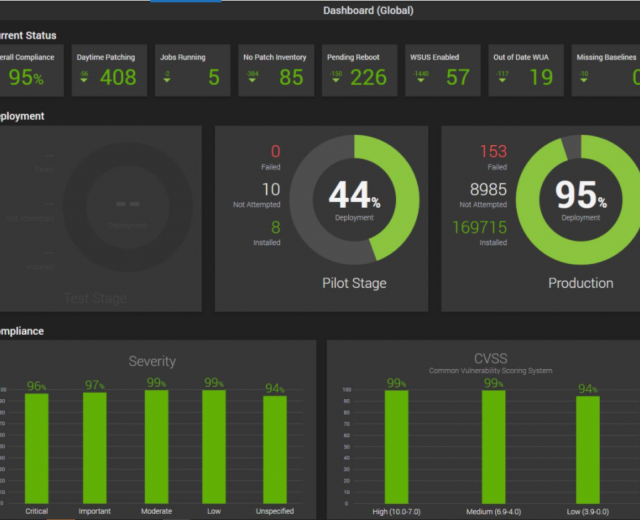Click the down-trend arrow in WSUS Enabled

point(420,80)
